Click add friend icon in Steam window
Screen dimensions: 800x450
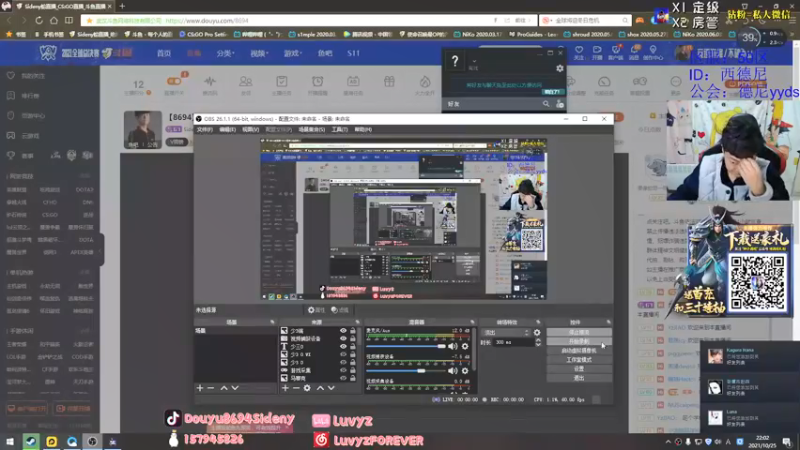point(560,104)
